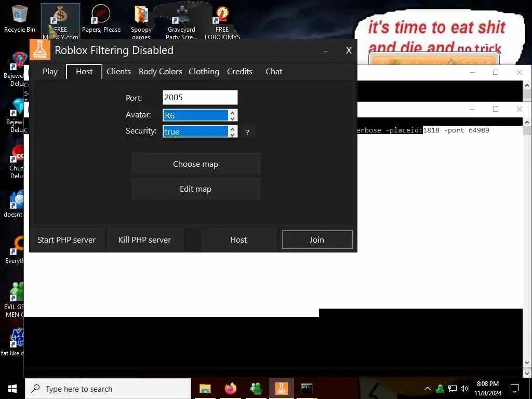Open the FREE MONEY.com desktop shortcut

pos(60,21)
